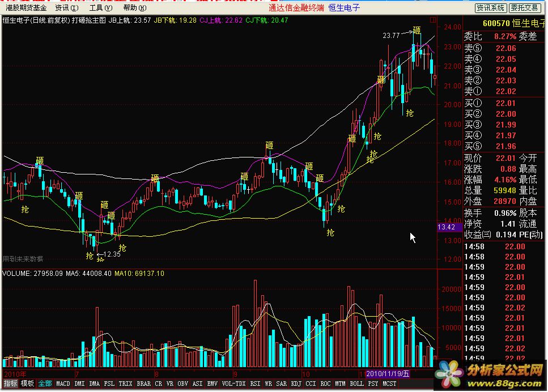The image size is (548, 392).
Task: Switch to BRAR indicator
Action: click(143, 384)
